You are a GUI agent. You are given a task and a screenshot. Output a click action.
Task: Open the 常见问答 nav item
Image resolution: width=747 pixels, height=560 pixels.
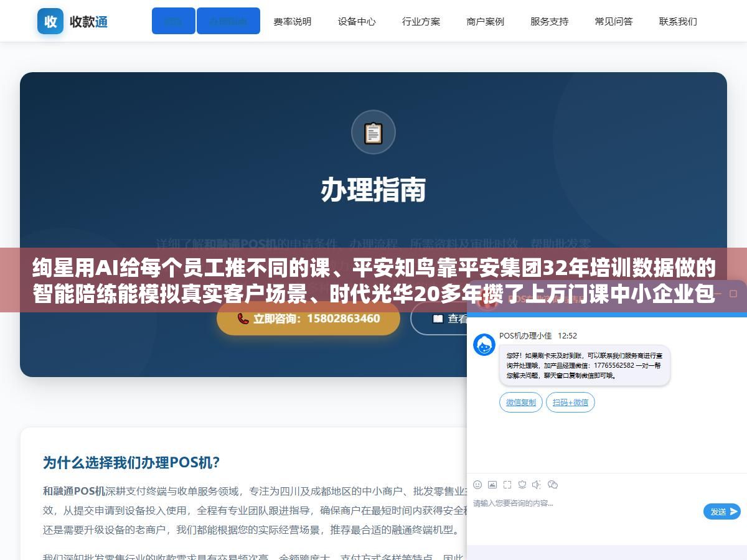(614, 21)
